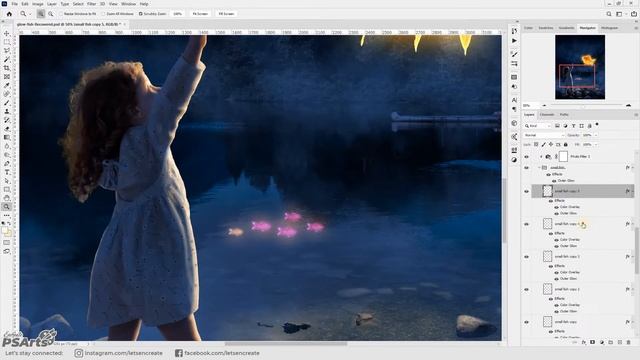Select the Eyedropper tool

tap(7, 85)
